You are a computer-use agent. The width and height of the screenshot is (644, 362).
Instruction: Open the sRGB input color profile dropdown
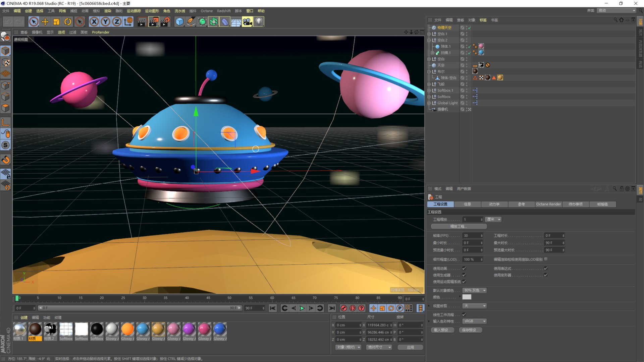(475, 321)
